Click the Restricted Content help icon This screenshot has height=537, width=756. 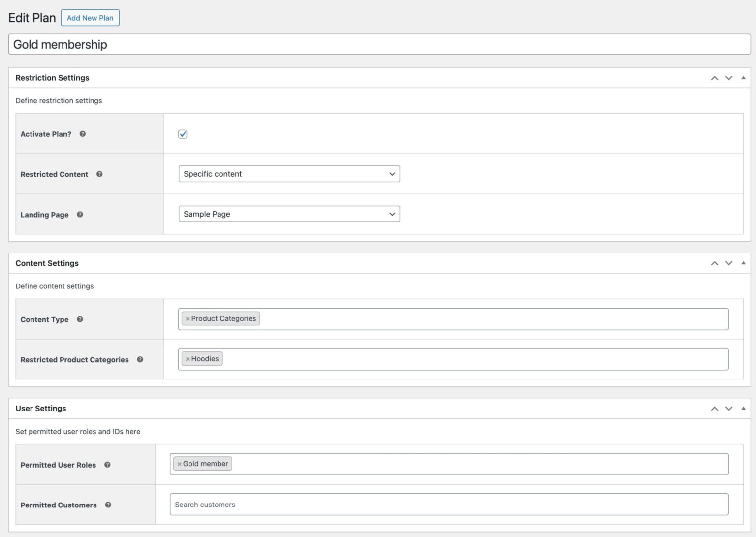coord(99,174)
